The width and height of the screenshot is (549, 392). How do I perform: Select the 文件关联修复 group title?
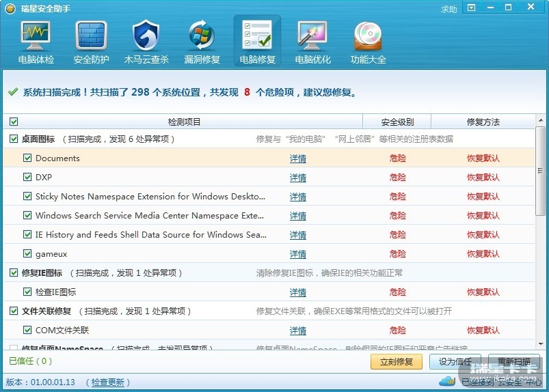[46, 311]
